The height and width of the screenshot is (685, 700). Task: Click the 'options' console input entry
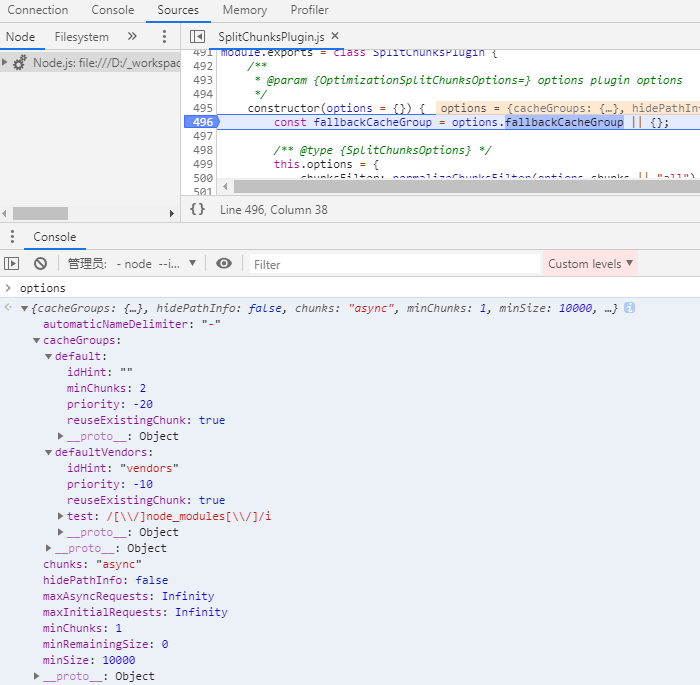[x=42, y=288]
